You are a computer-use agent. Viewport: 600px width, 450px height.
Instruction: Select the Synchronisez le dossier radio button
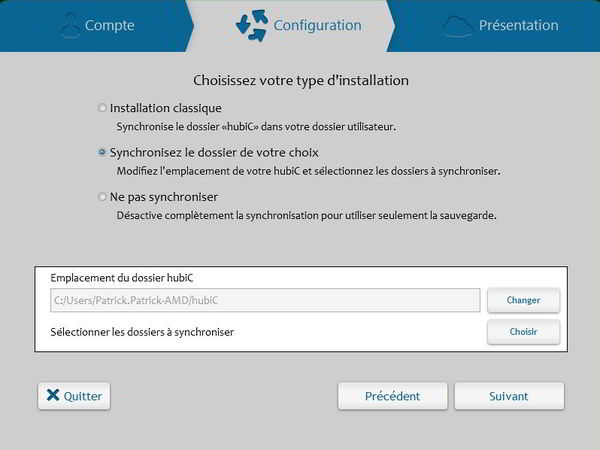[102, 153]
